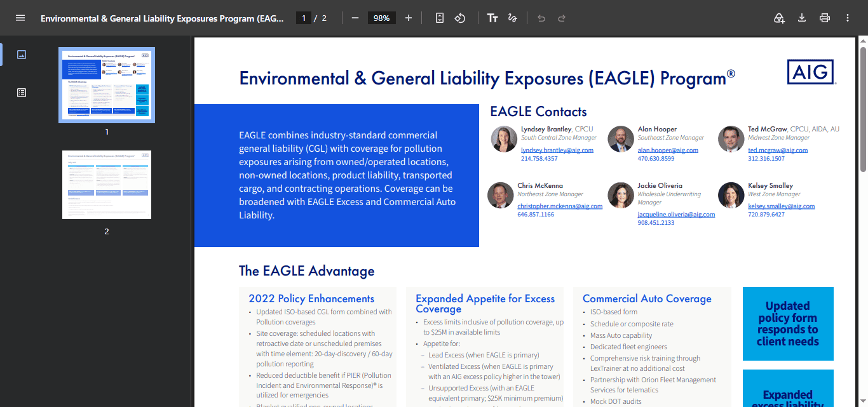Click phone number 470.630.8599
The height and width of the screenshot is (407, 868).
click(x=656, y=159)
